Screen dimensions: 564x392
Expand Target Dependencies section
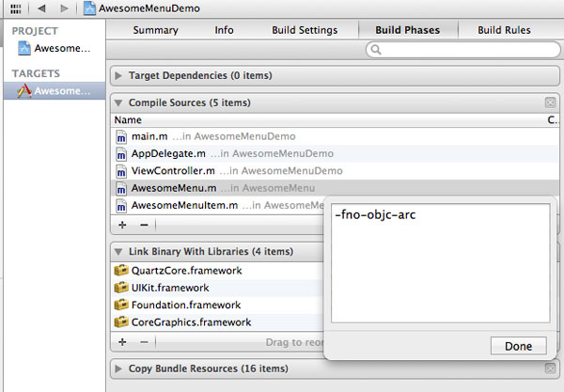(x=118, y=75)
